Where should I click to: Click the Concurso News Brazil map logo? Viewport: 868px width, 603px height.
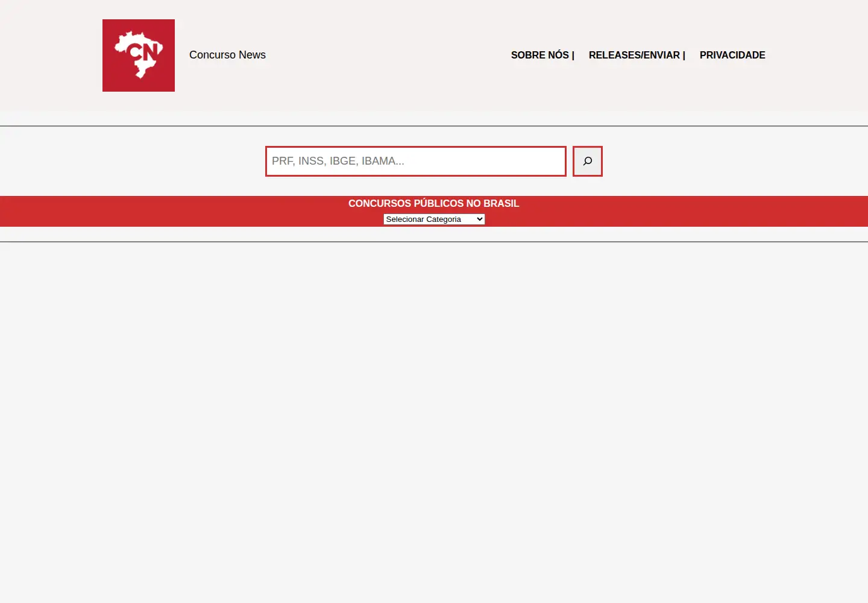(139, 55)
